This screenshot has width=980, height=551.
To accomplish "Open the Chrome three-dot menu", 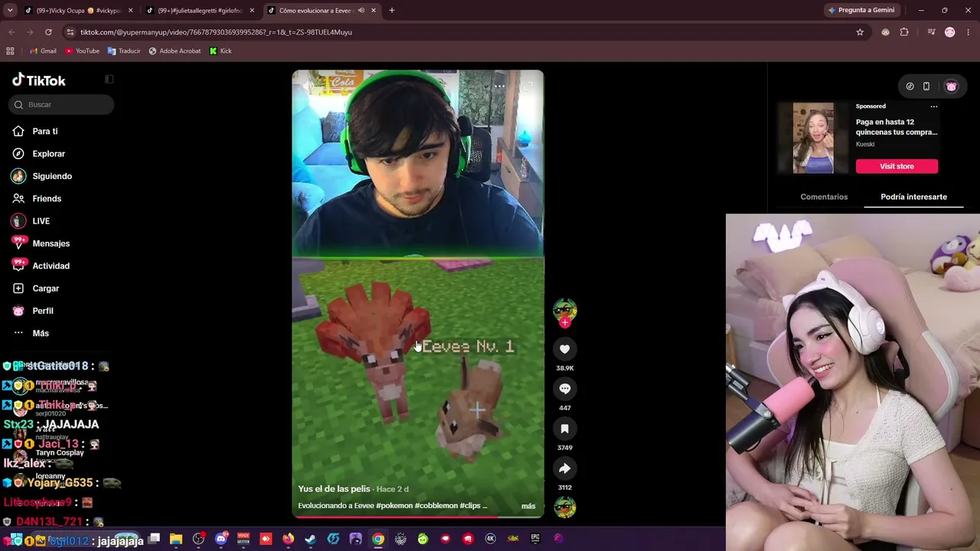I will [x=969, y=32].
